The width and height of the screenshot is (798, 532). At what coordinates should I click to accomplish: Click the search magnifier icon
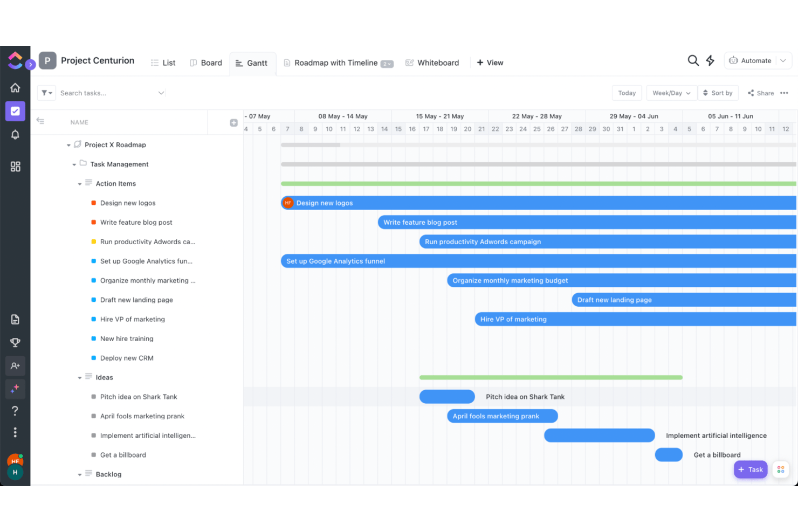pos(693,60)
